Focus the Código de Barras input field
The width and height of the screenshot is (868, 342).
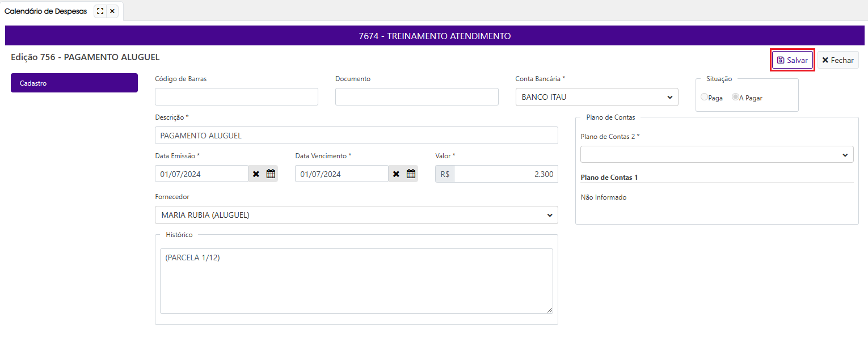[x=237, y=97]
